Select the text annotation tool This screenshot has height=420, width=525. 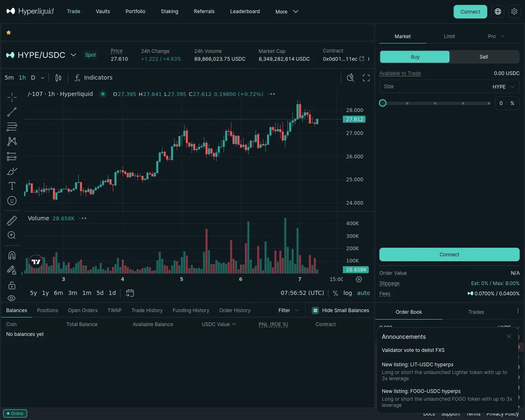click(x=12, y=186)
